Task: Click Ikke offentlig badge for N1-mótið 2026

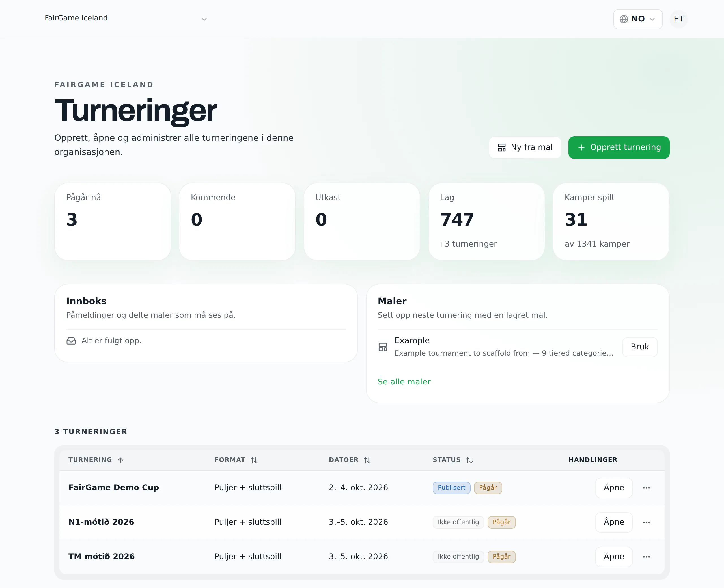Action: coord(458,522)
